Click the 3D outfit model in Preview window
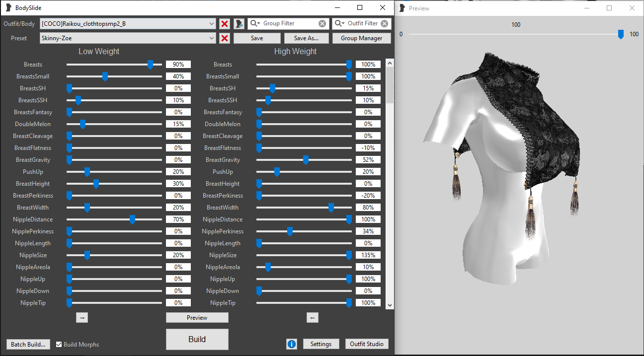The width and height of the screenshot is (644, 356). click(502, 169)
